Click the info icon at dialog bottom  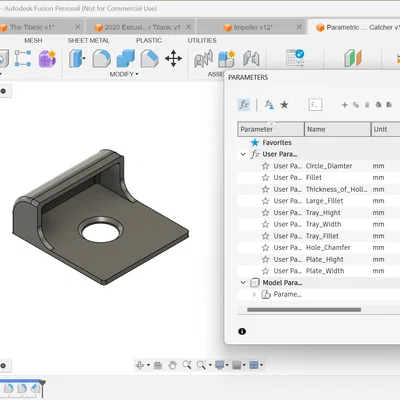[x=242, y=331]
